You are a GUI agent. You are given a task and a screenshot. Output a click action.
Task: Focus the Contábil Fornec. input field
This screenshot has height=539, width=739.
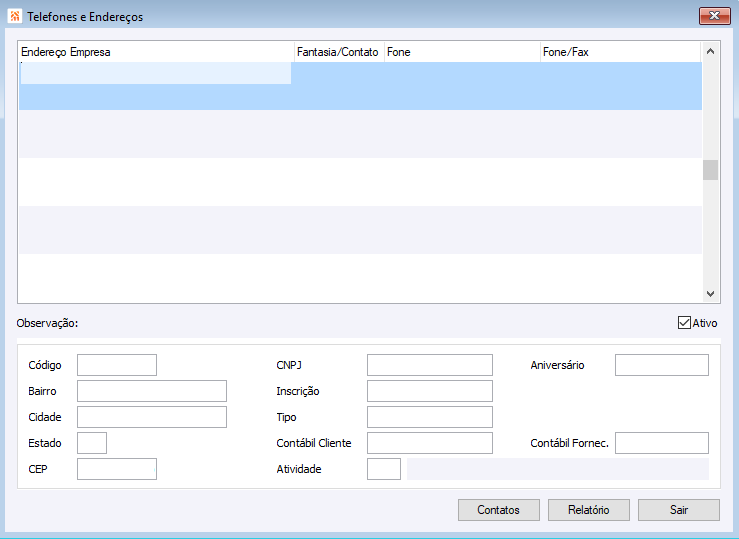coord(662,443)
